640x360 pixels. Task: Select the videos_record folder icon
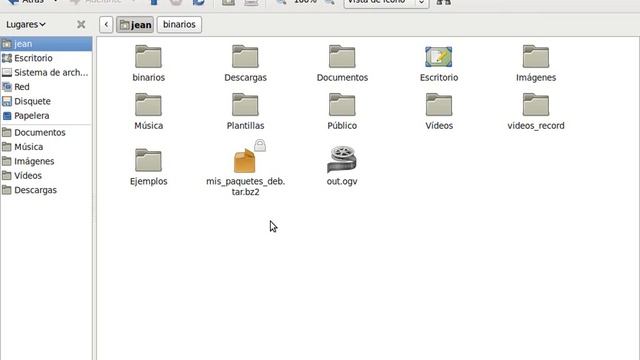tap(536, 105)
